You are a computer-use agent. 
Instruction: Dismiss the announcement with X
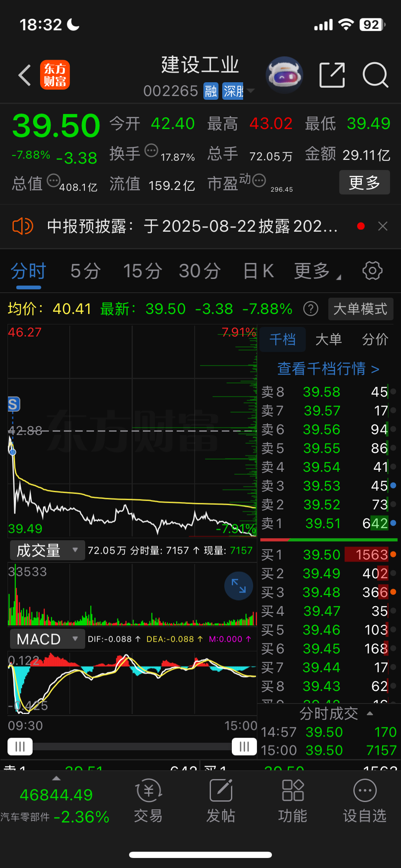click(383, 226)
